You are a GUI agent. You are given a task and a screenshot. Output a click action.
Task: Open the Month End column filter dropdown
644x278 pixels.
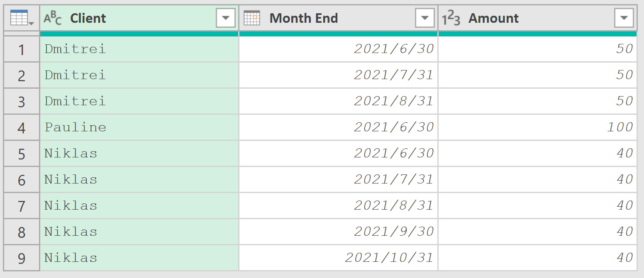pyautogui.click(x=425, y=18)
